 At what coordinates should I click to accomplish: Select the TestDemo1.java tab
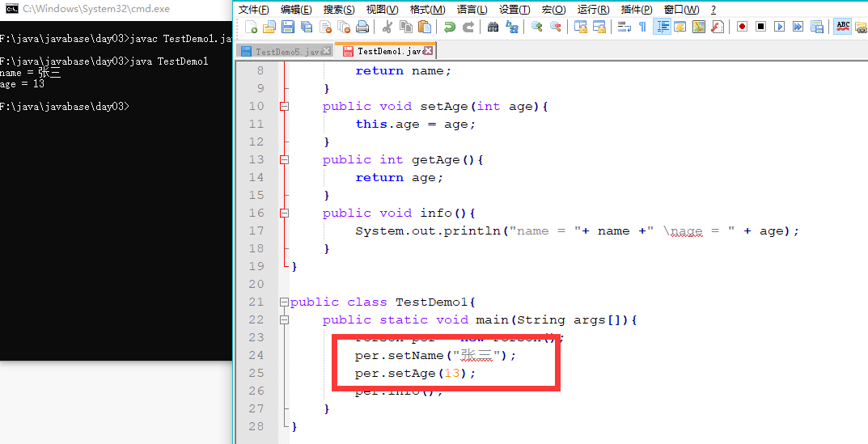coord(386,51)
